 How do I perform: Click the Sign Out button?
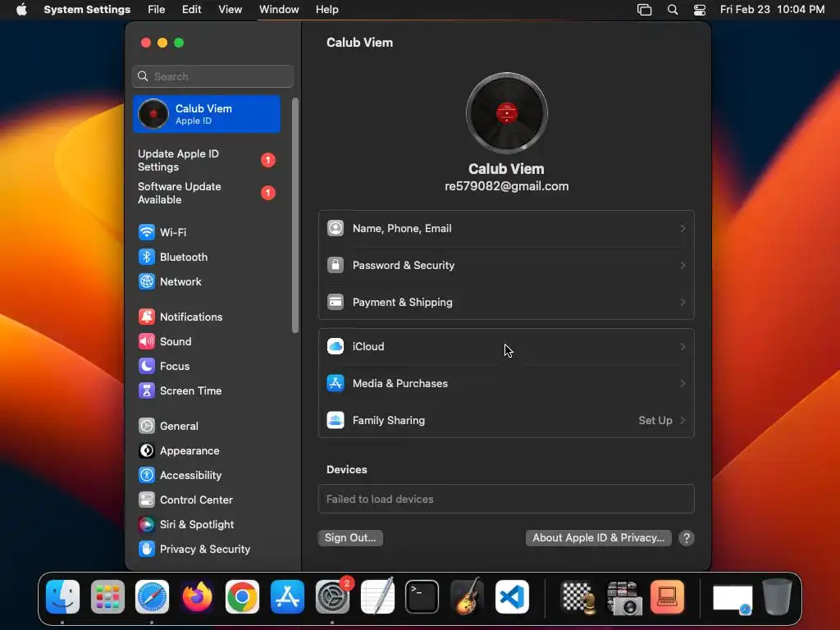(x=350, y=538)
